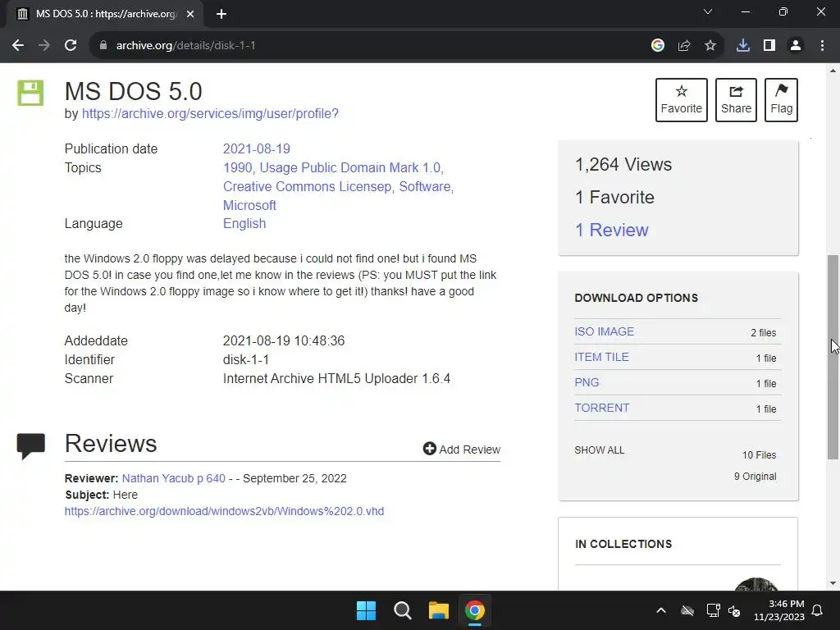
Task: Open the publication date 2021-08-19 link
Action: click(257, 149)
